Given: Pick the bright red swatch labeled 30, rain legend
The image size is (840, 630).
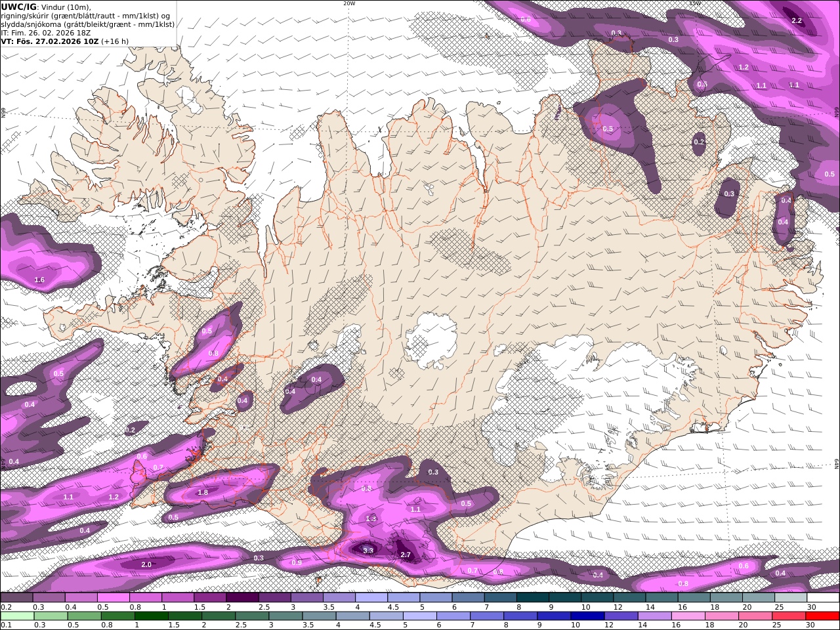Looking at the screenshot, I should click(822, 616).
